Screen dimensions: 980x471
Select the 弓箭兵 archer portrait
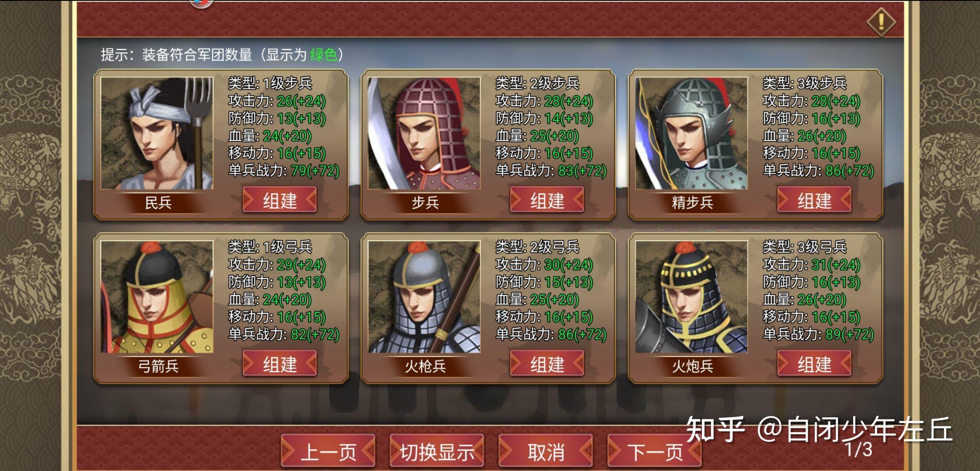pyautogui.click(x=157, y=297)
